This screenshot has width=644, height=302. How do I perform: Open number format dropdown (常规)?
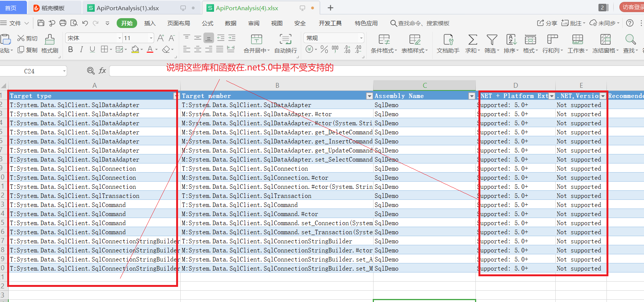(361, 38)
